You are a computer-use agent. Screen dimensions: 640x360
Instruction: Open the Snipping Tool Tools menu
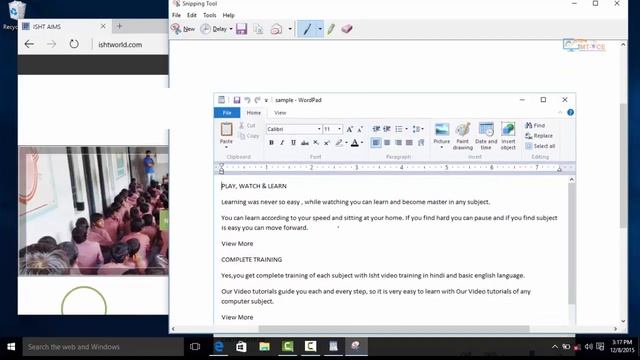[x=209, y=15]
